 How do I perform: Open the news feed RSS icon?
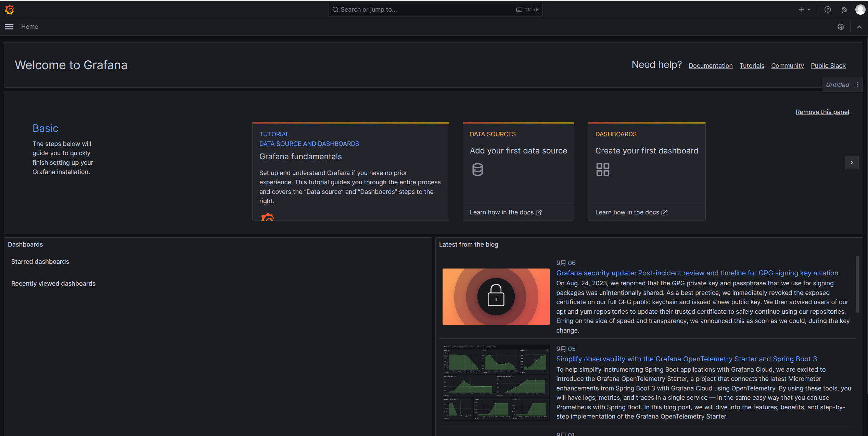[844, 10]
